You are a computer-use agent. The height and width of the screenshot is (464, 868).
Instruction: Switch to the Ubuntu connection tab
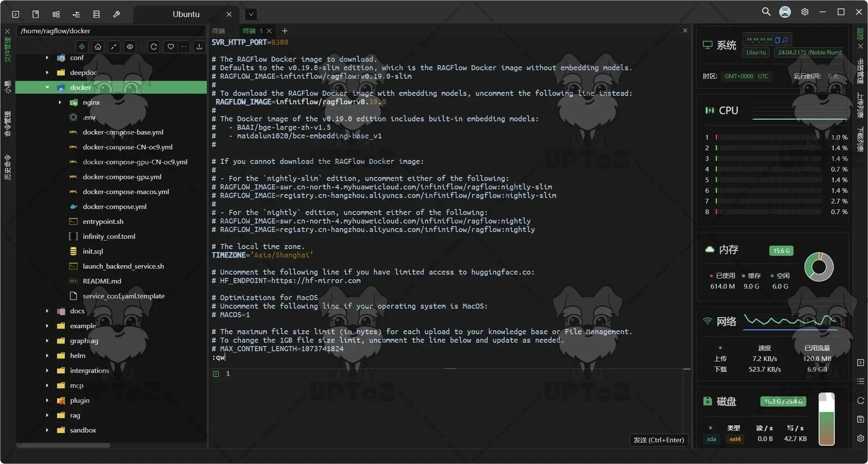point(186,14)
